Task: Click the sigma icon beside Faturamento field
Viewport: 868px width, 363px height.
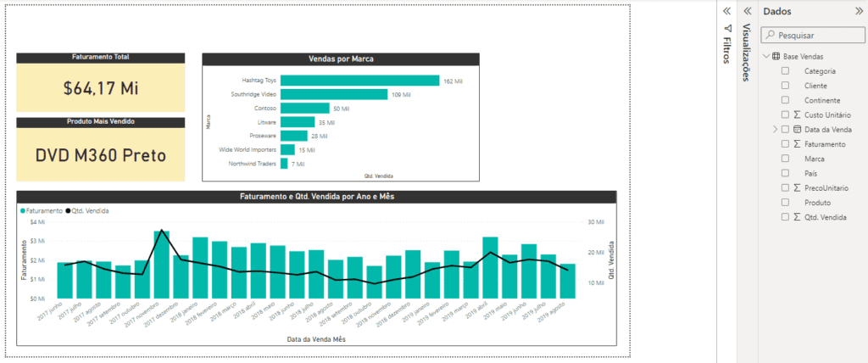Action: pos(797,143)
